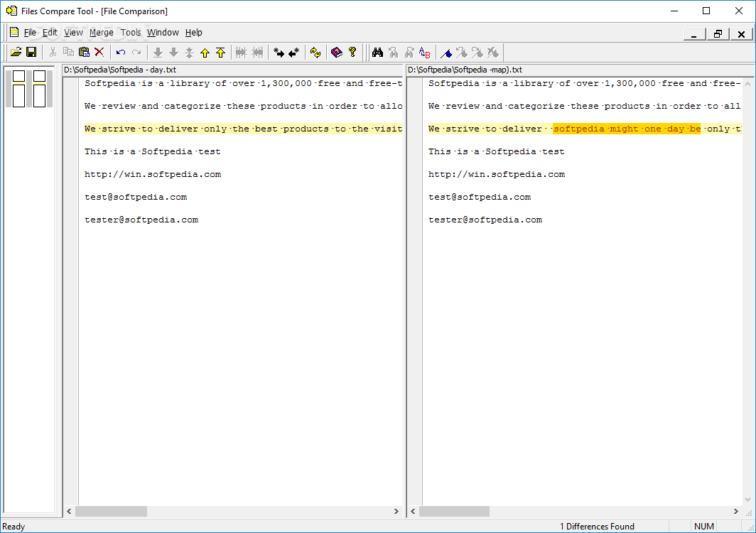Viewport: 756px width, 533px height.
Task: Paste with the clipboard toolbar icon
Action: pos(84,52)
